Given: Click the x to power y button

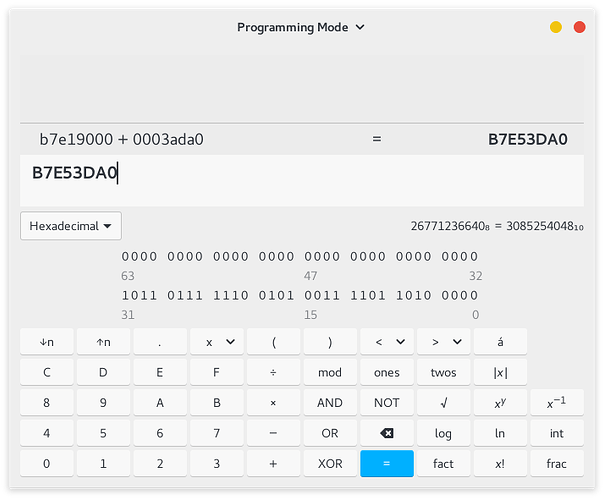Looking at the screenshot, I should [x=500, y=403].
